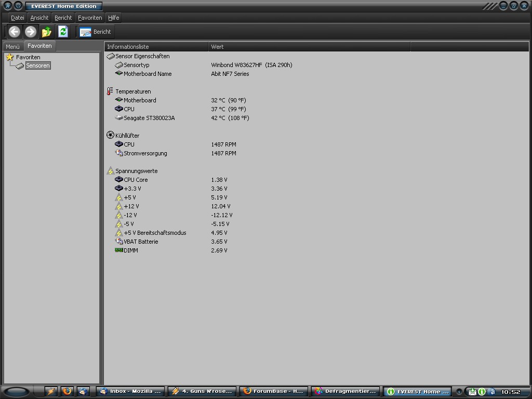Click the EVEREST Home taskbar button
Image resolution: width=532 pixels, height=399 pixels.
click(418, 392)
